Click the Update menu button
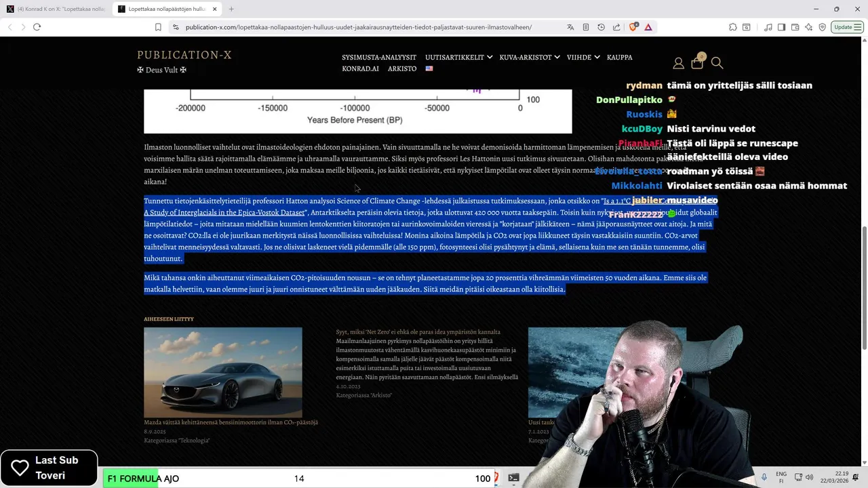 (x=848, y=27)
